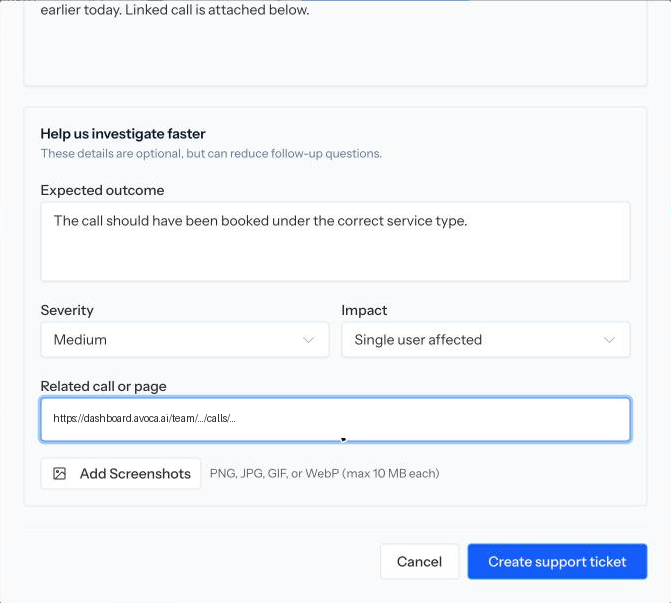Click the Expected outcome label

(x=102, y=190)
